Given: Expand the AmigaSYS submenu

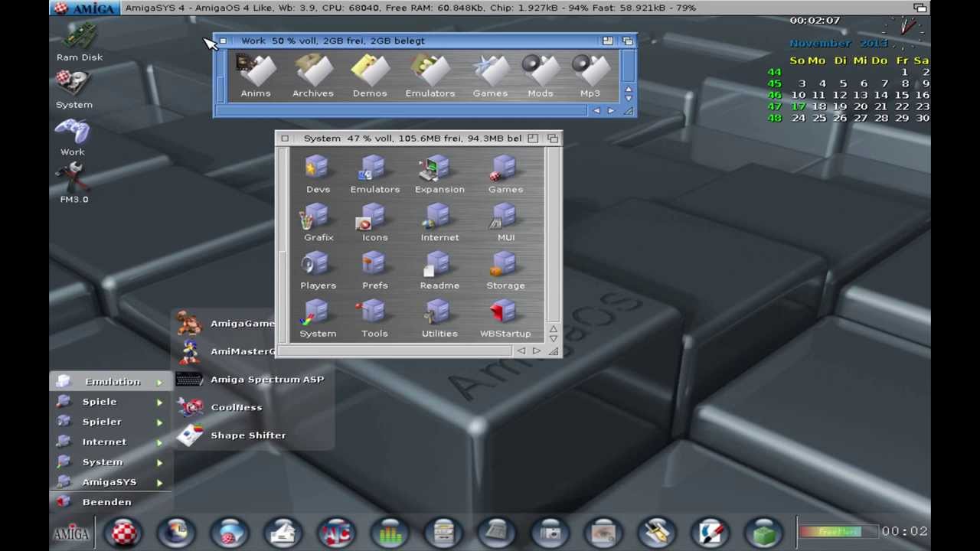Looking at the screenshot, I should point(113,482).
